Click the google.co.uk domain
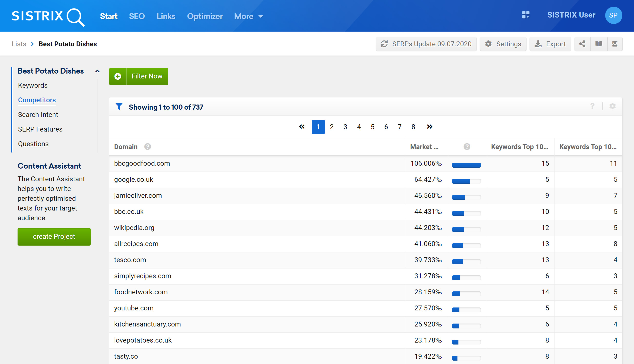Screen dimensions: 634x364 pyautogui.click(x=134, y=180)
